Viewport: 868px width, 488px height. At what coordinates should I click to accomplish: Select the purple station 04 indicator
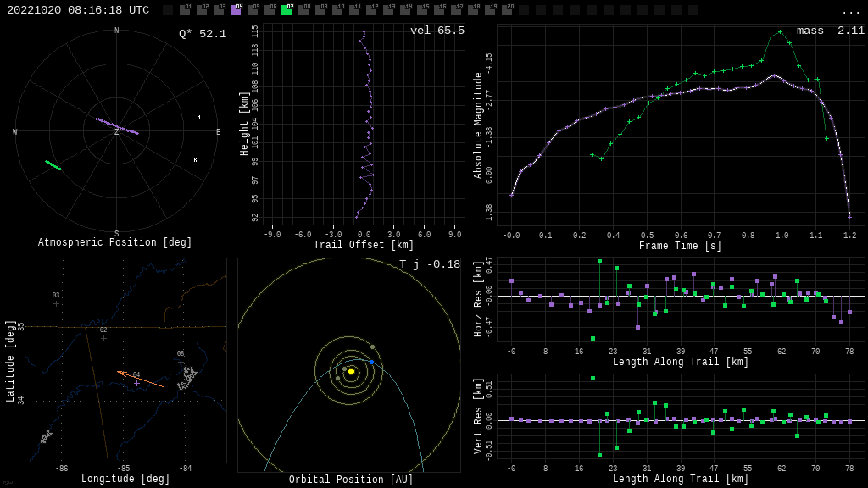(236, 10)
